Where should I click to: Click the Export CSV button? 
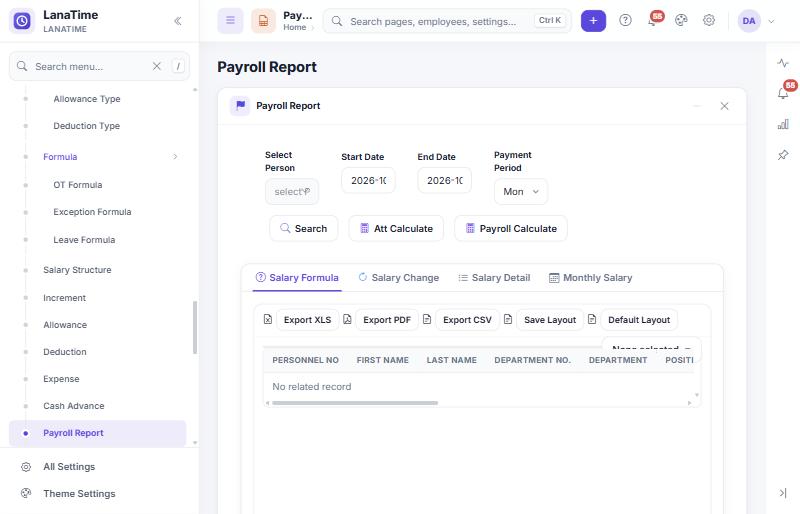(x=467, y=320)
